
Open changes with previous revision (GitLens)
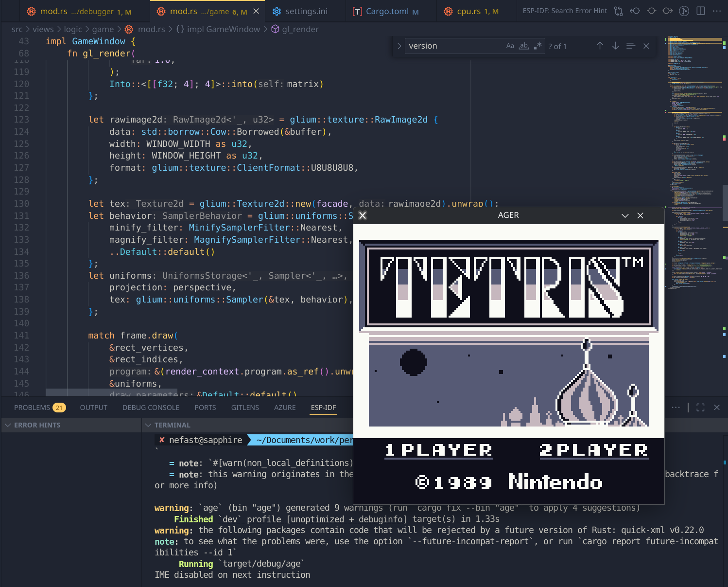pos(635,11)
